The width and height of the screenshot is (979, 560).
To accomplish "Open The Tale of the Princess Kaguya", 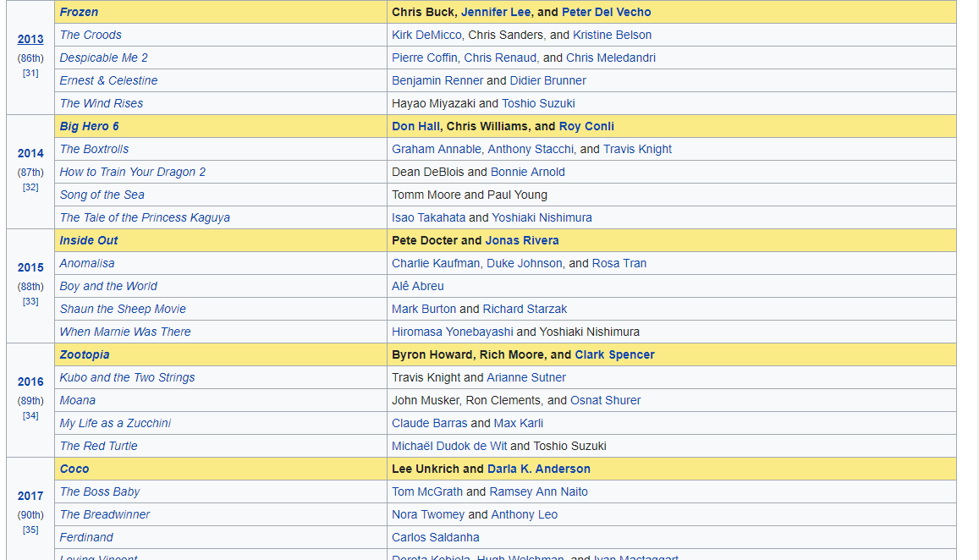I will (x=145, y=217).
